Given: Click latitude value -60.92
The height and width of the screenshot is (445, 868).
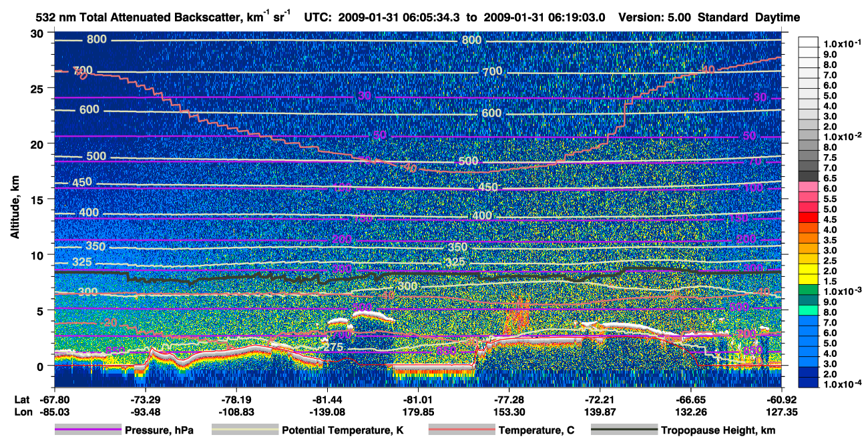Looking at the screenshot, I should click(x=782, y=400).
